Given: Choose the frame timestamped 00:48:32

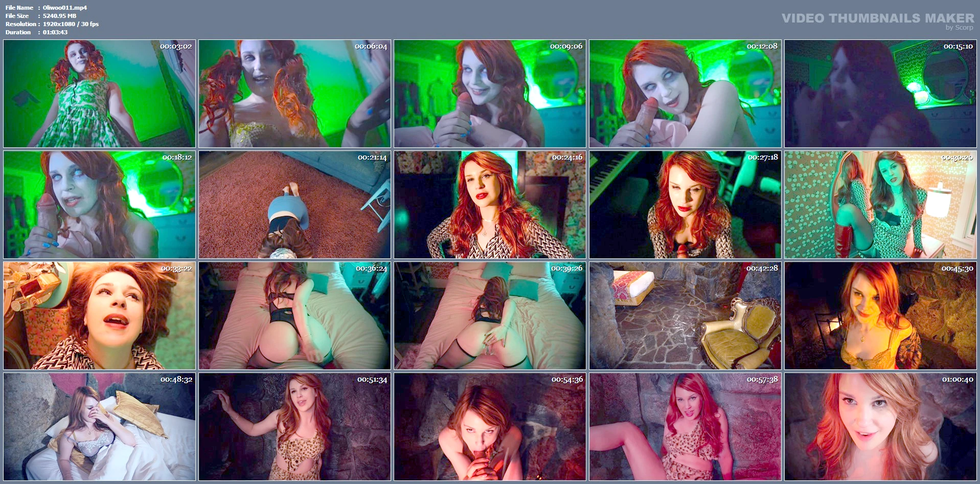Looking at the screenshot, I should click(x=99, y=427).
